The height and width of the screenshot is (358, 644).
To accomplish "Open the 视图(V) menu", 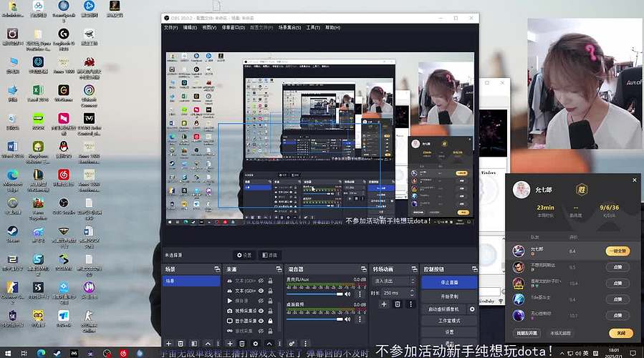I will [209, 27].
